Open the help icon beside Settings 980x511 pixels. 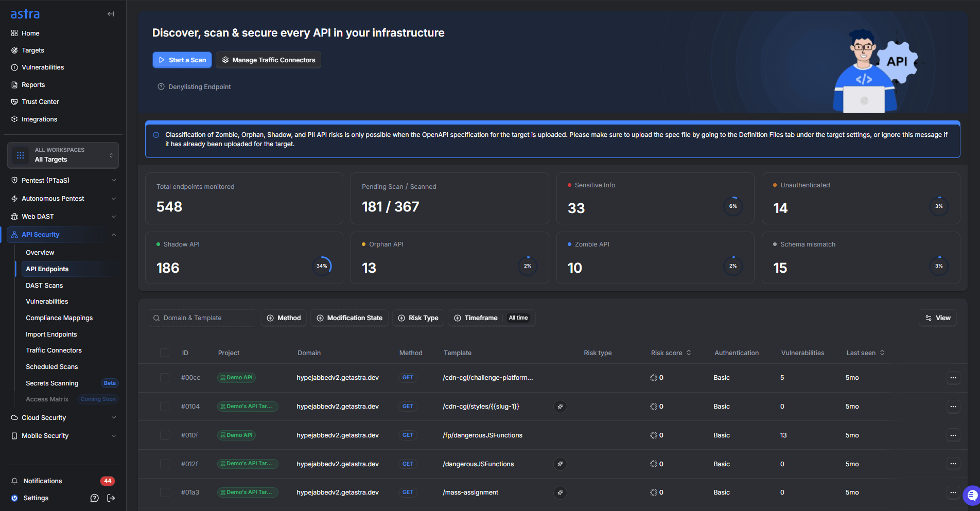click(x=94, y=498)
